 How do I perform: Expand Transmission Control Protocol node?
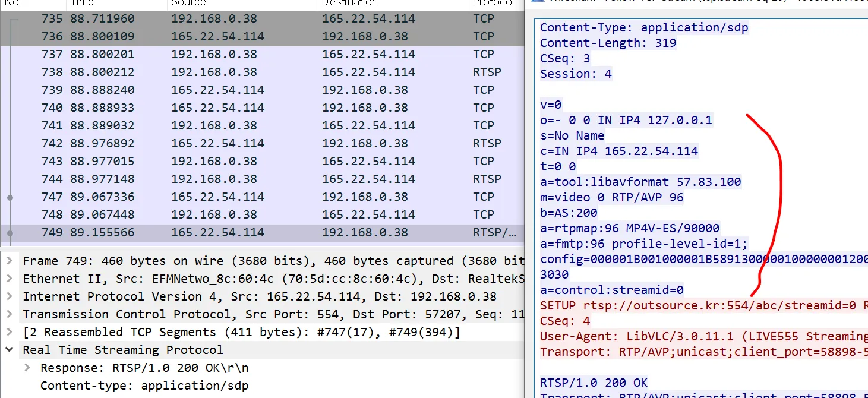(10, 314)
